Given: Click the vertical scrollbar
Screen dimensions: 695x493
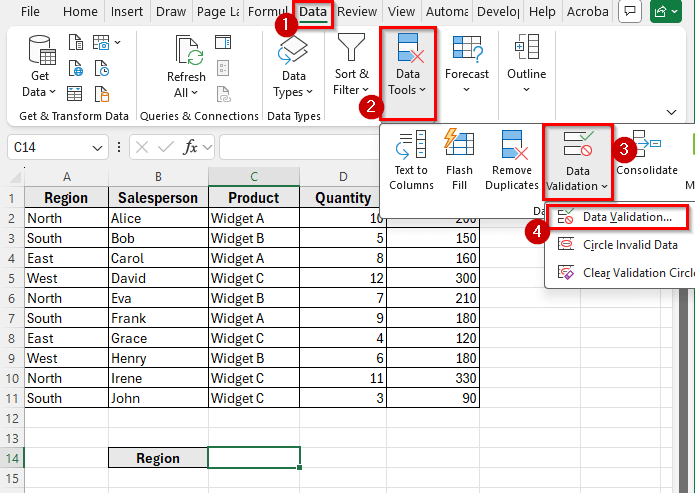Looking at the screenshot, I should click(684, 390).
